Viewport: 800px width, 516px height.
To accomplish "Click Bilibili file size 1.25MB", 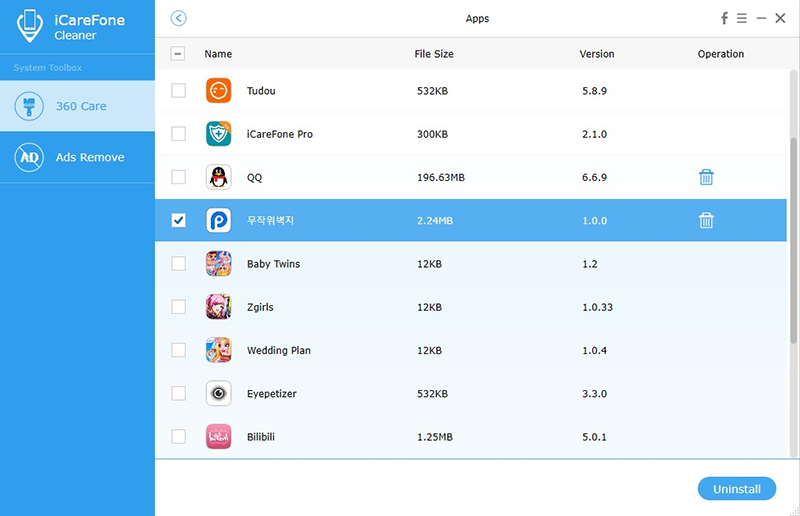I will (x=435, y=437).
